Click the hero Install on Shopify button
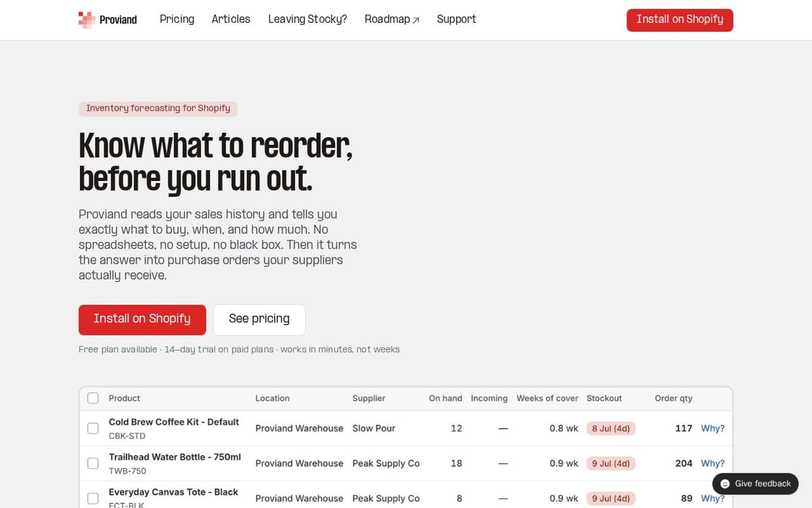Image resolution: width=812 pixels, height=508 pixels. point(142,320)
